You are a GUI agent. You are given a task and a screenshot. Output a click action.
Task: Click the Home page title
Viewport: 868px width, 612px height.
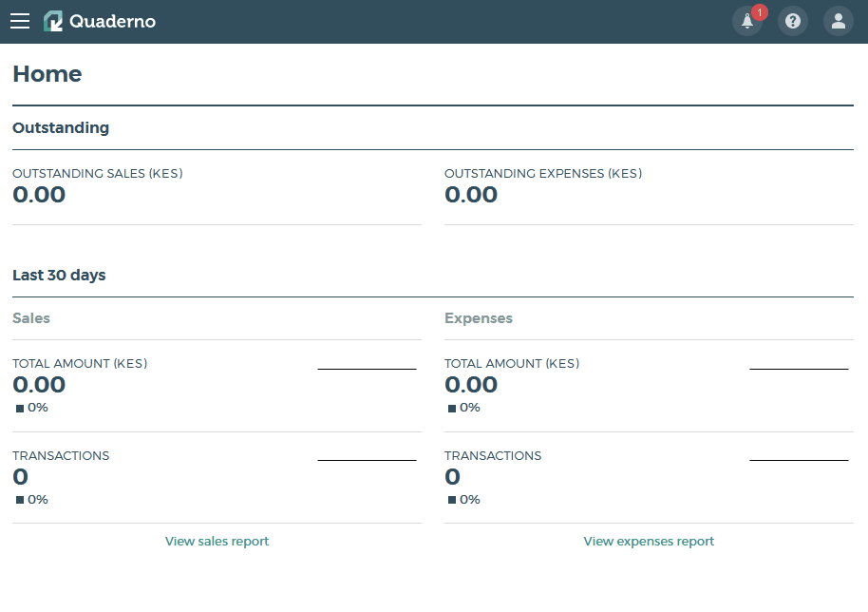(47, 73)
